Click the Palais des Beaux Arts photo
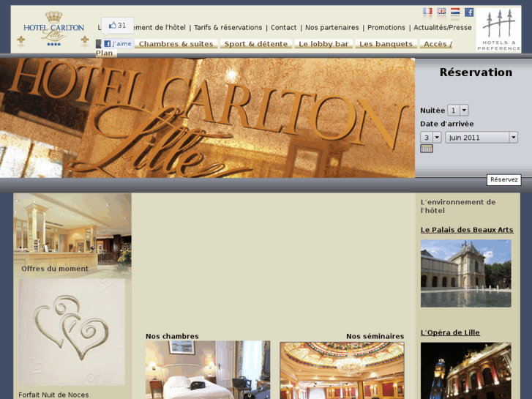The width and height of the screenshot is (532, 399). click(466, 273)
